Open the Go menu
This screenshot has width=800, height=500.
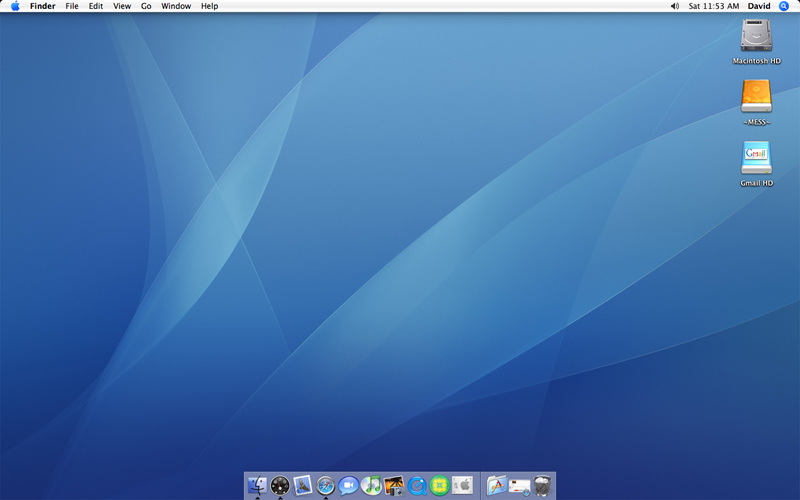pos(146,6)
